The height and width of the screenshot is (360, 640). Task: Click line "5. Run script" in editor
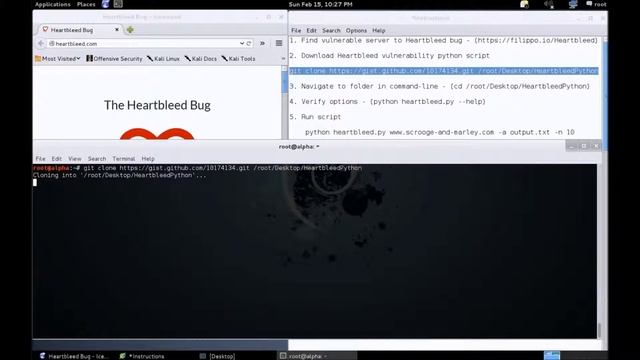pyautogui.click(x=315, y=117)
